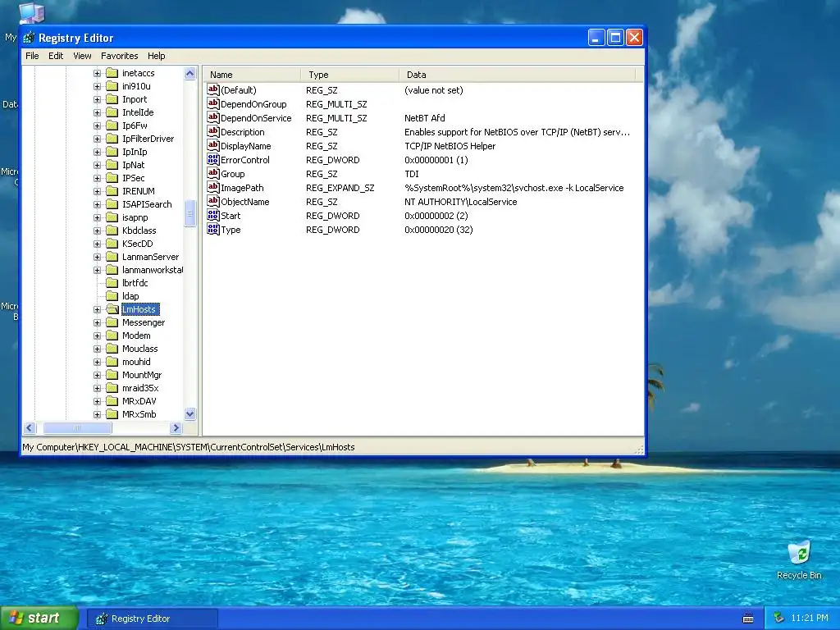Click the 'NT AUTHORITY\LocalService' data value
The height and width of the screenshot is (630, 840).
click(x=461, y=202)
